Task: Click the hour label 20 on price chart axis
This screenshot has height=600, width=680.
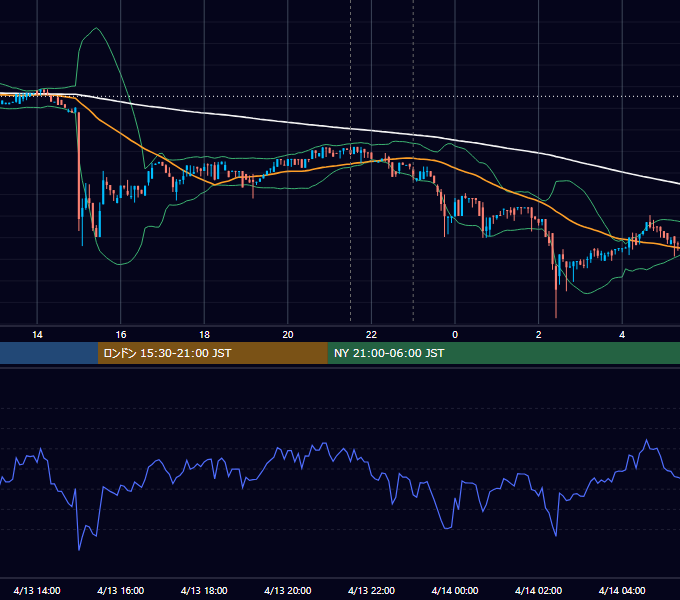Action: coord(288,335)
